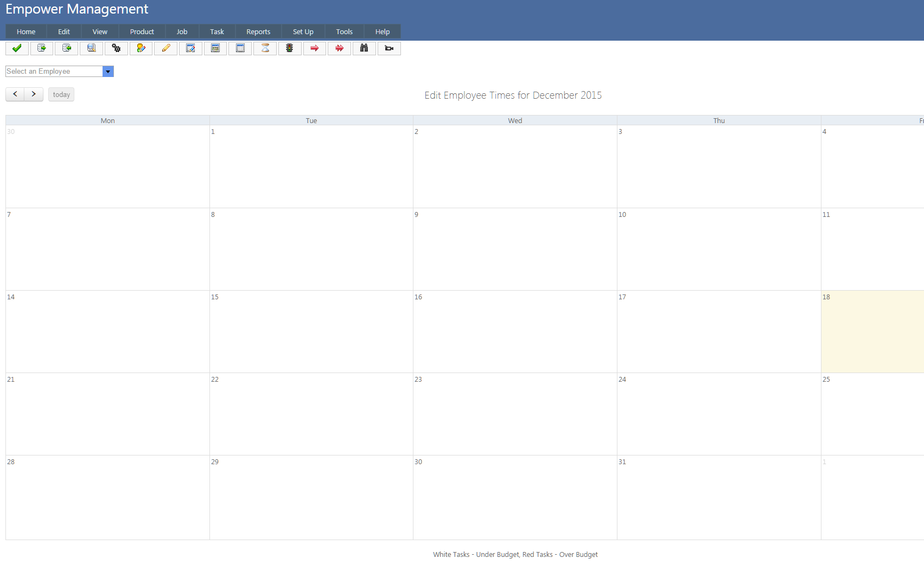Screen dimensions: 924x571
Task: Open the Product menu
Action: pos(142,32)
